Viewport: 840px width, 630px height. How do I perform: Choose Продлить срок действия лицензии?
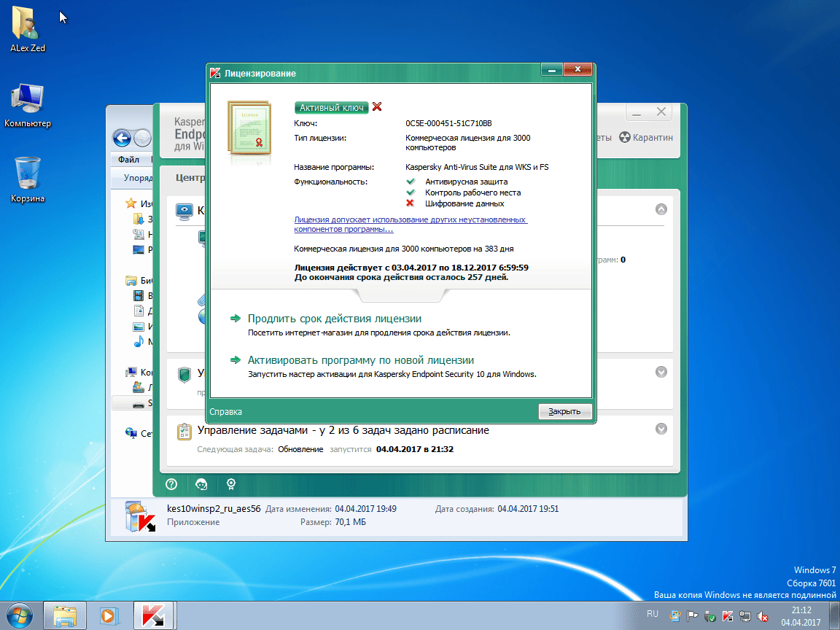point(334,318)
